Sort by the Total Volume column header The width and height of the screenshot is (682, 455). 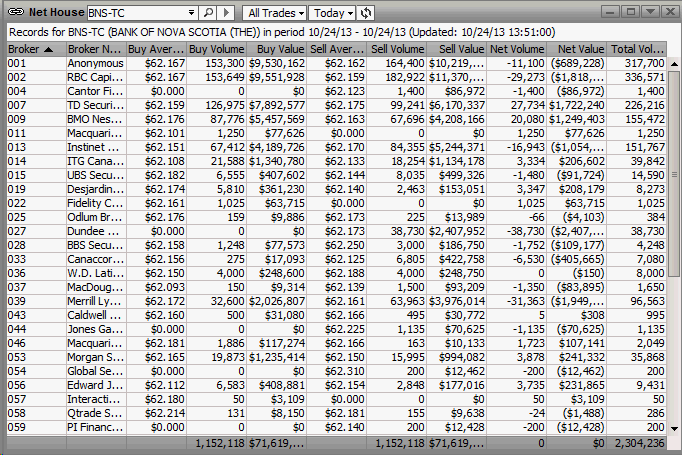pos(637,49)
